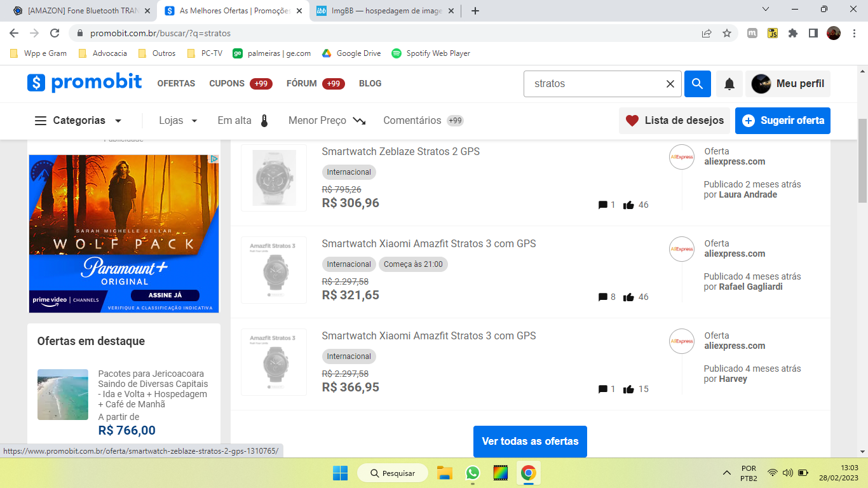The image size is (868, 488).
Task: Open Laura Andrade's profile link
Action: (748, 195)
